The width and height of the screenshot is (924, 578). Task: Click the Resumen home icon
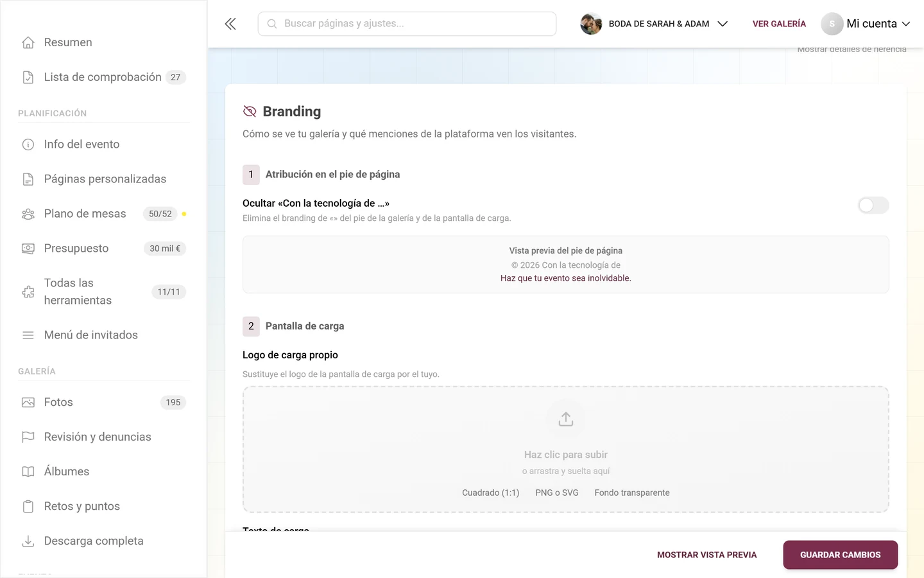pyautogui.click(x=28, y=42)
